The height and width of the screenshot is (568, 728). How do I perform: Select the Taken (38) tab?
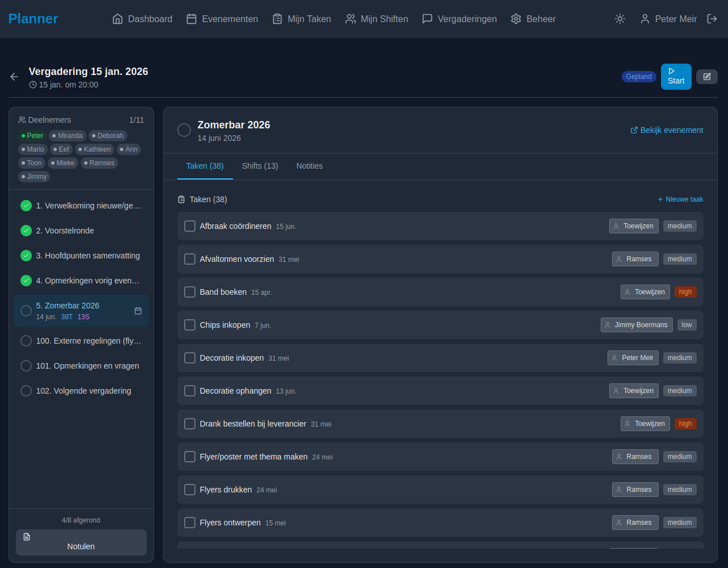coord(205,166)
